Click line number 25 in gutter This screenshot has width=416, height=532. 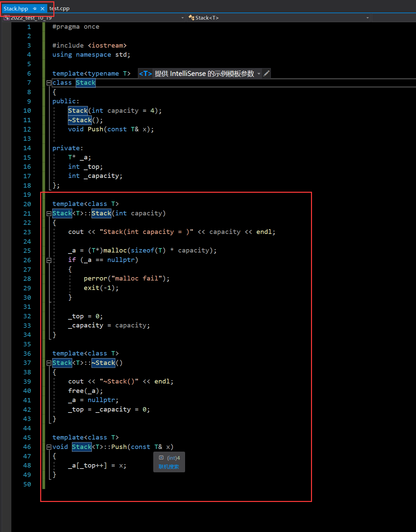pyautogui.click(x=27, y=251)
